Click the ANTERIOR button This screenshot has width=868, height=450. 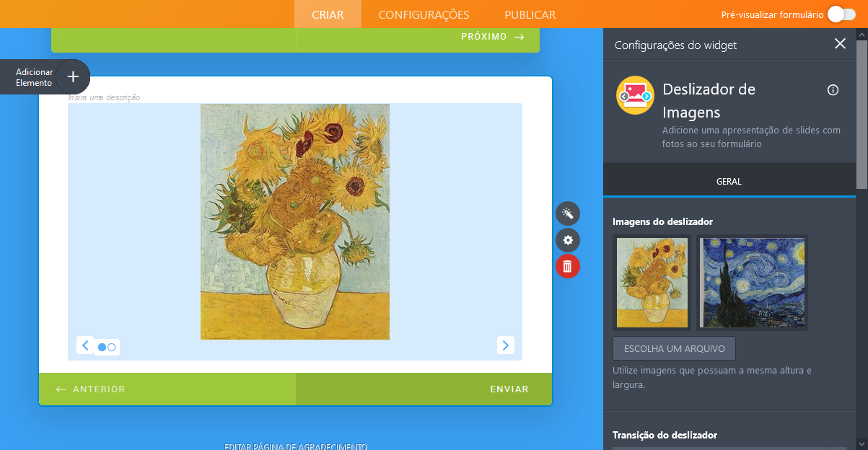[x=167, y=389]
